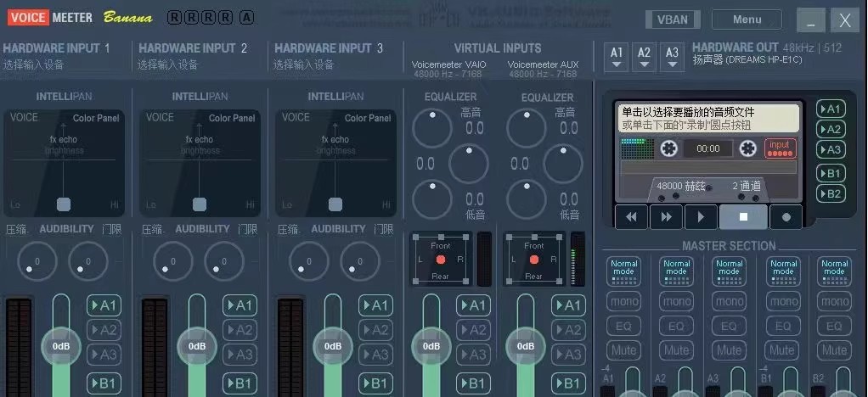Mute the A1 master bus
The width and height of the screenshot is (868, 397).
point(623,349)
